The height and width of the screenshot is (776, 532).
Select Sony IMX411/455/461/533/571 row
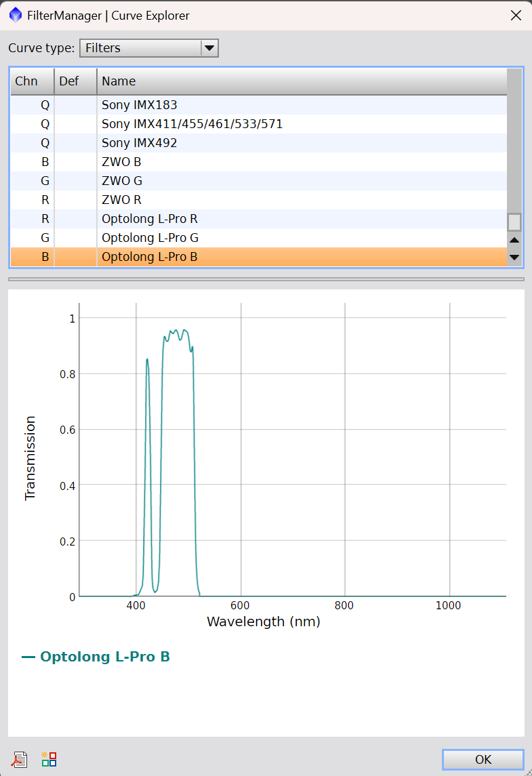click(x=259, y=124)
